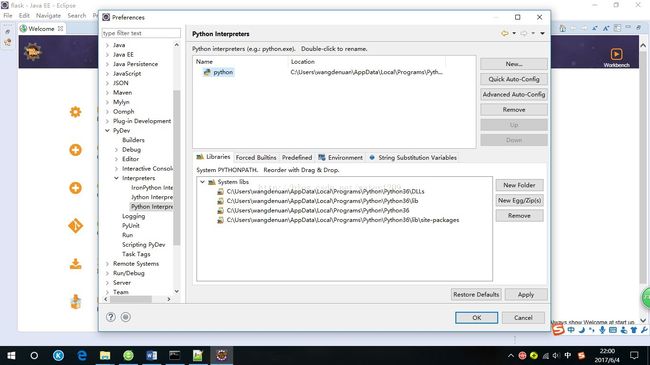Click Advanced Auto-Config button
The width and height of the screenshot is (650, 365).
tap(514, 94)
